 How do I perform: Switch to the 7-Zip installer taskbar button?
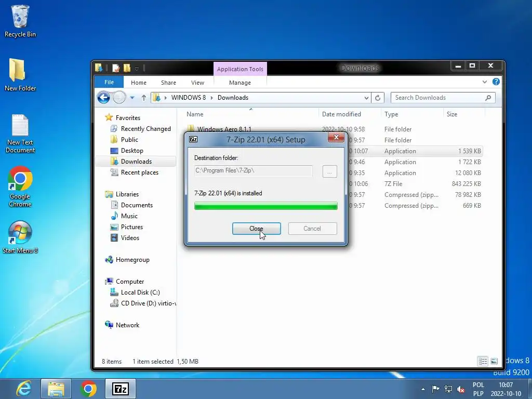tap(121, 389)
